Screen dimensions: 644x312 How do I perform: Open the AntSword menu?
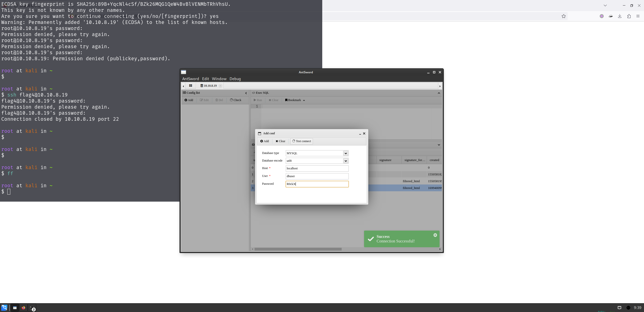[x=191, y=79]
